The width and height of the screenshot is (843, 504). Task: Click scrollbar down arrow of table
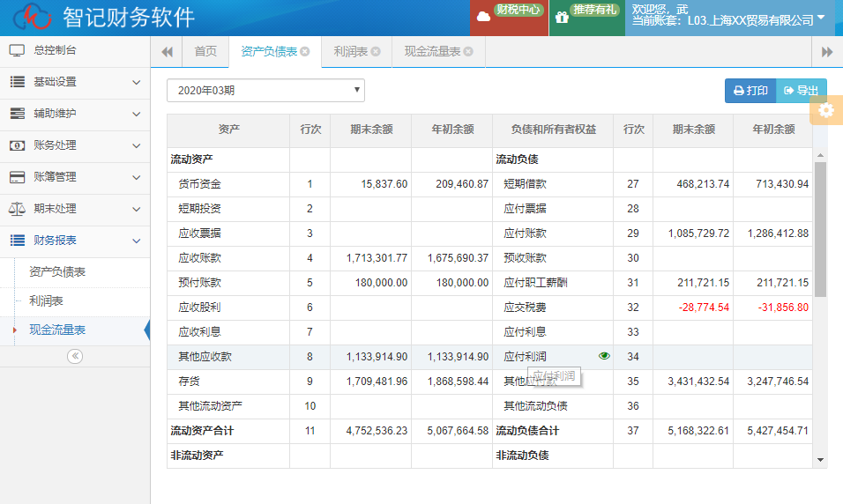[x=820, y=460]
